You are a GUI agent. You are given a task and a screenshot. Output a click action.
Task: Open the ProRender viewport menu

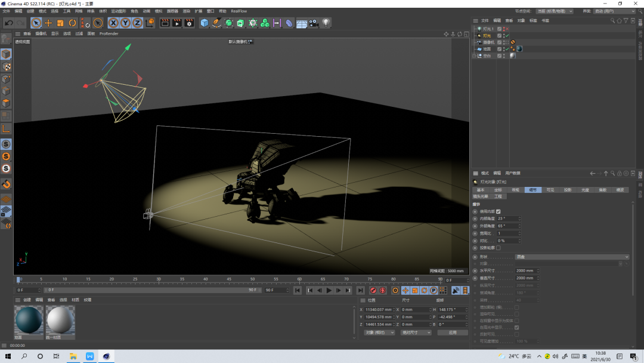tap(109, 33)
